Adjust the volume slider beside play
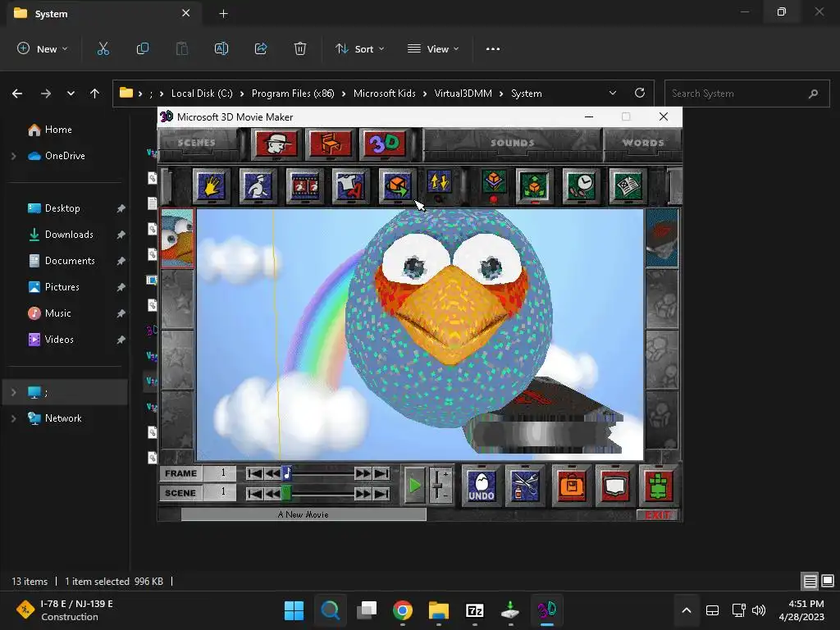 (440, 486)
